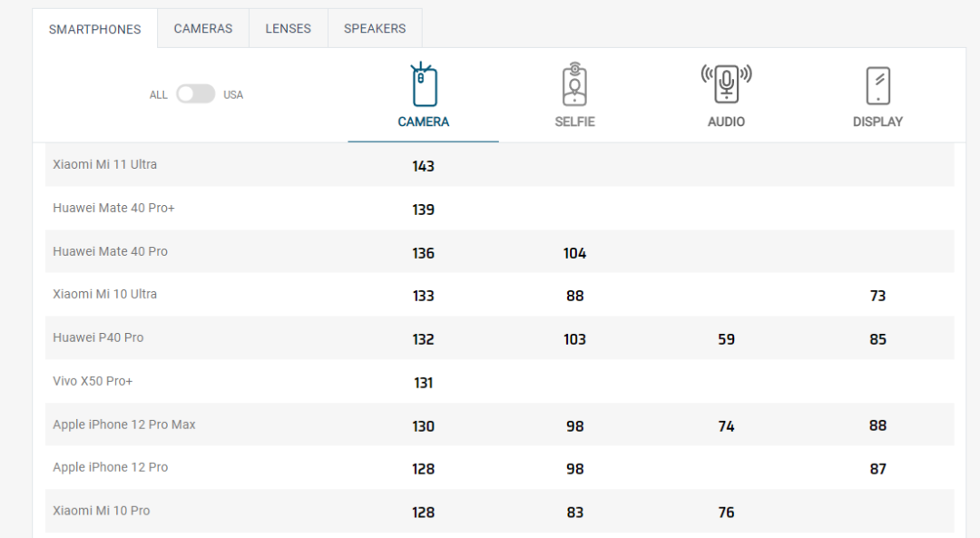980x538 pixels.
Task: Select the Speakers tab
Action: click(375, 29)
